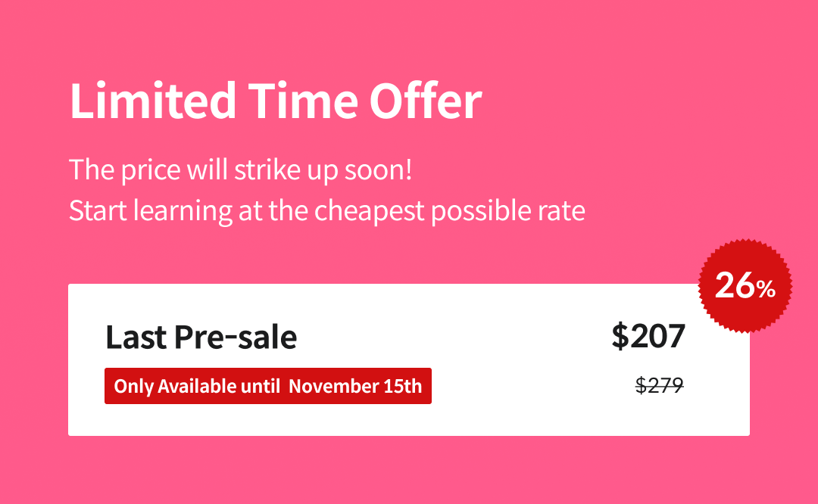Select the red 'Only Available until November 15th' label
Viewport: 818px width, 504px height.
pos(268,386)
